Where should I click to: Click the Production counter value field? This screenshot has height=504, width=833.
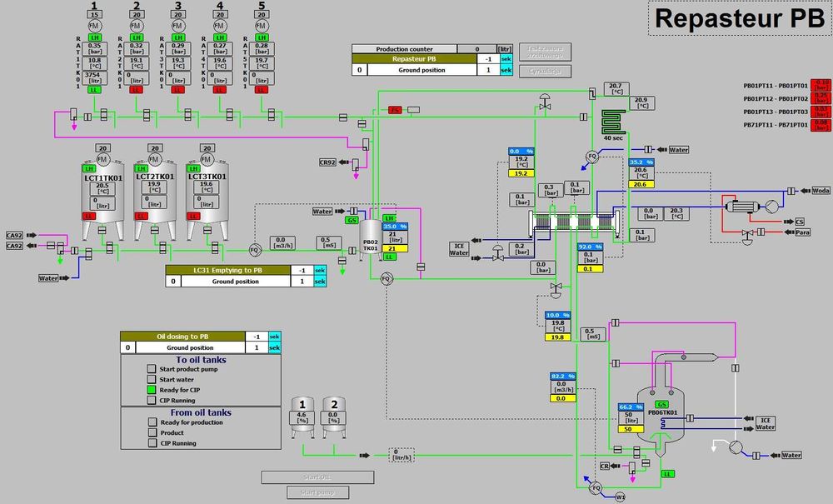[x=476, y=49]
